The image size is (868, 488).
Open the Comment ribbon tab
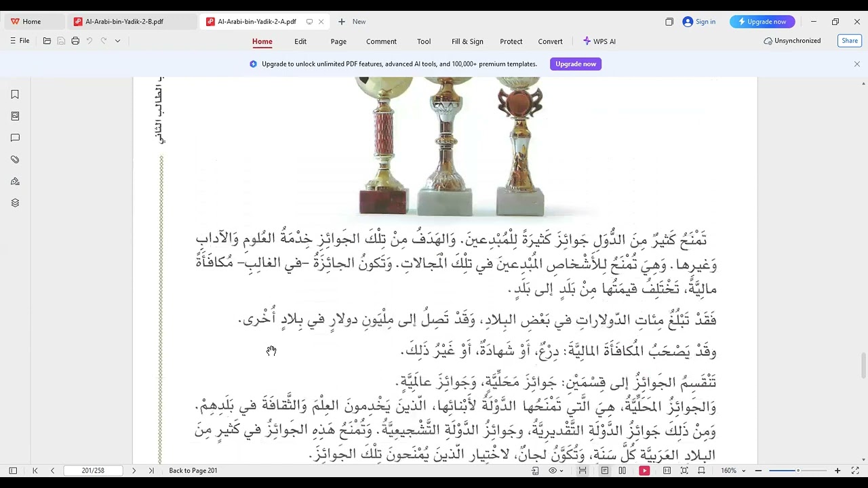click(381, 41)
